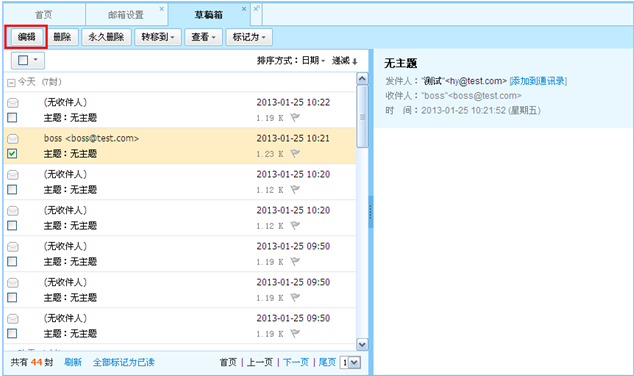This screenshot has width=634, height=376.
Task: Switch to the 邮箱设置 tab
Action: (126, 15)
